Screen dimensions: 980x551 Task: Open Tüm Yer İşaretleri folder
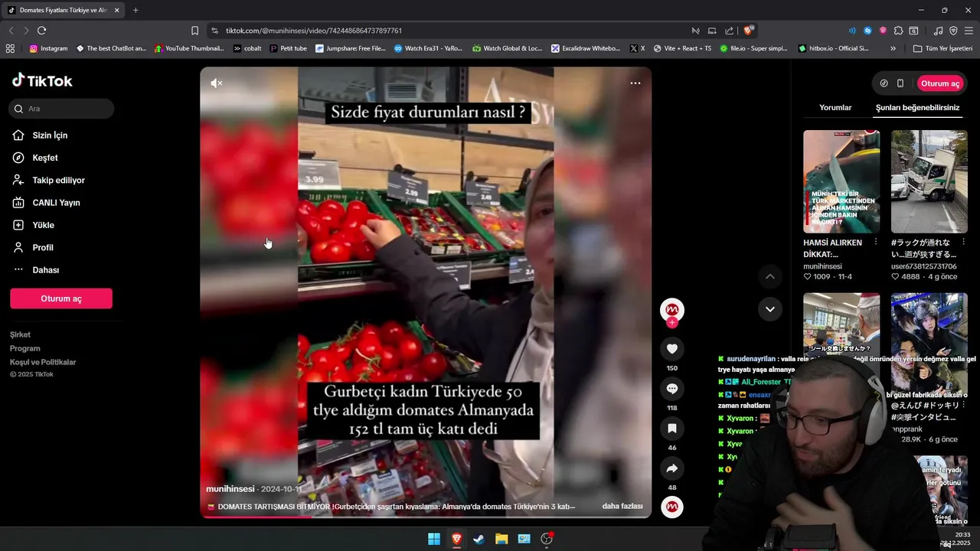pos(942,48)
